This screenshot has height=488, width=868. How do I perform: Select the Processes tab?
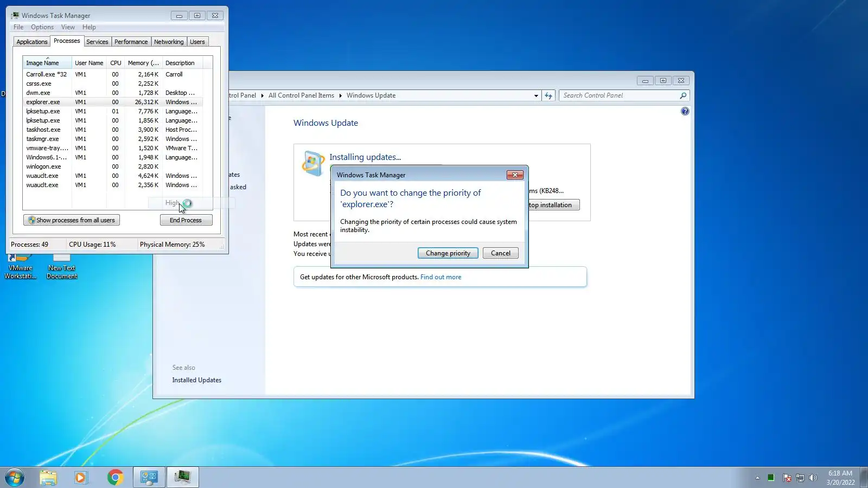[67, 41]
